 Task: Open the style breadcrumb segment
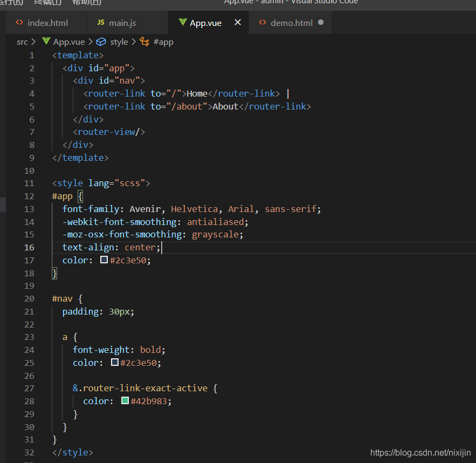coord(119,42)
